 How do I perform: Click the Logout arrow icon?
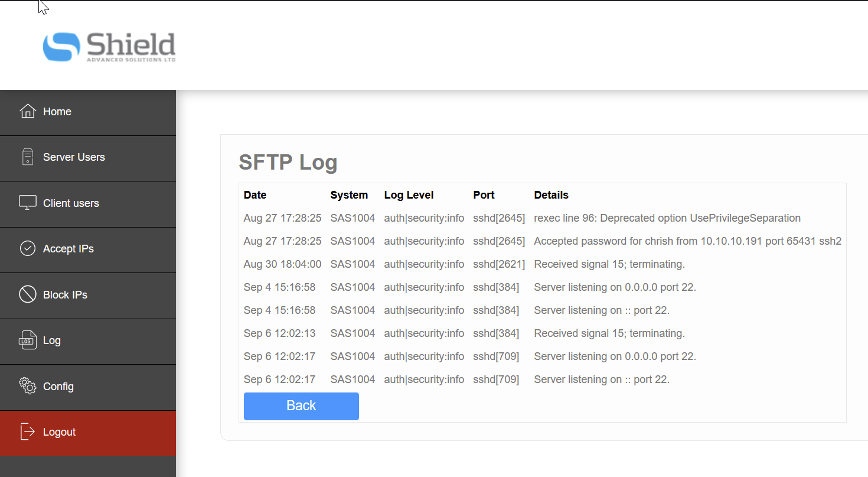tap(28, 432)
